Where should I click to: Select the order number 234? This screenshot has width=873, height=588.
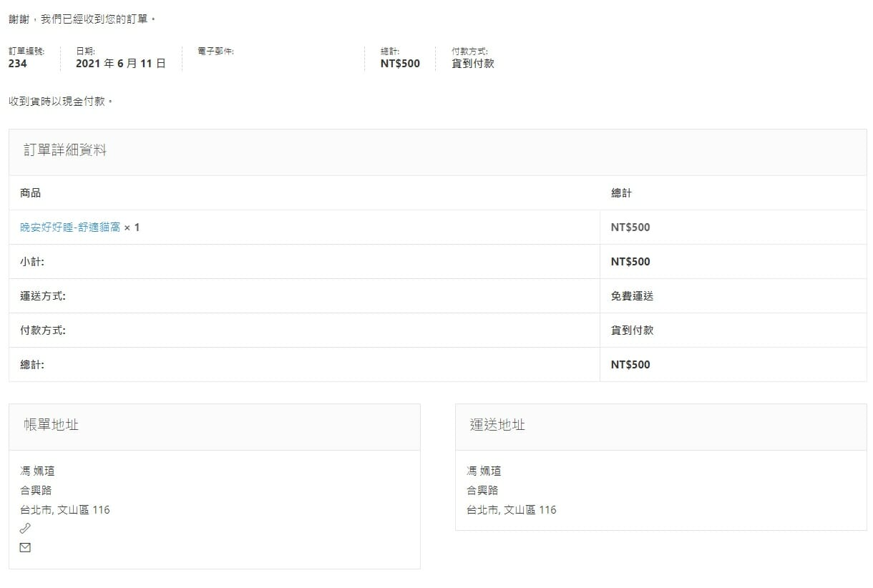[18, 64]
